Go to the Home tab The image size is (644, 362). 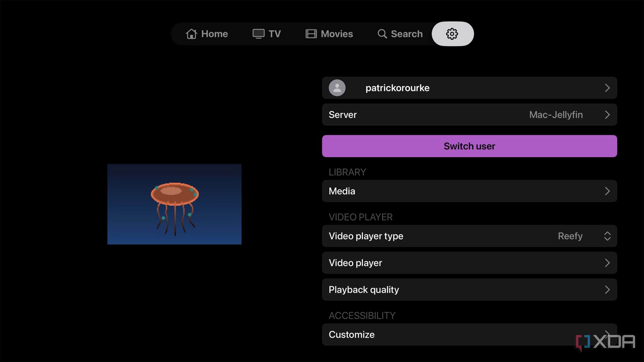coord(207,34)
